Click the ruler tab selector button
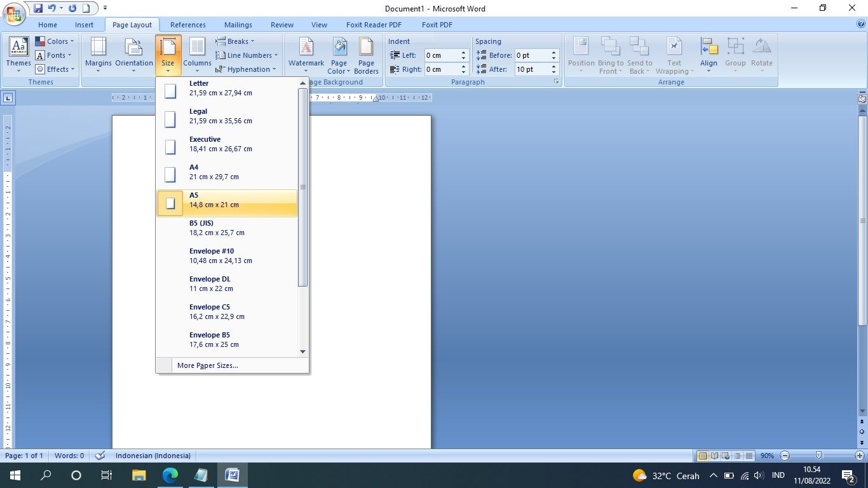 coord(8,98)
